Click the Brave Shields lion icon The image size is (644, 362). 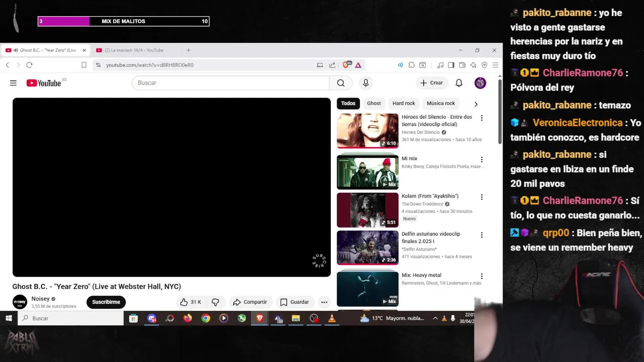[346, 65]
